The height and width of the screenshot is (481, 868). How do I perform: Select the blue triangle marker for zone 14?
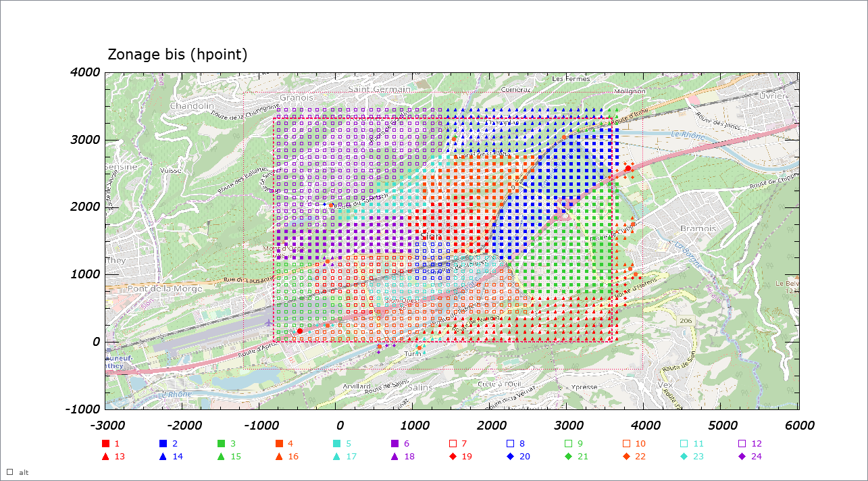tap(163, 457)
